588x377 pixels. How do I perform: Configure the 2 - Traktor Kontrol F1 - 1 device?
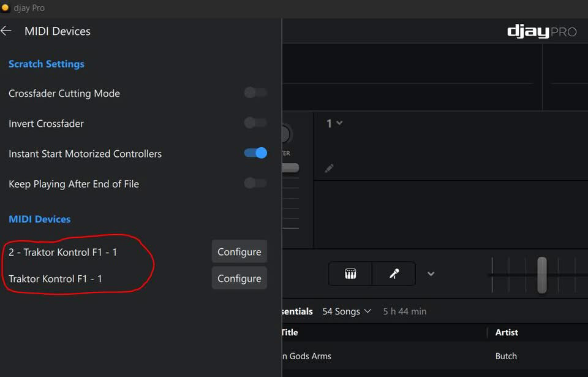tap(239, 251)
